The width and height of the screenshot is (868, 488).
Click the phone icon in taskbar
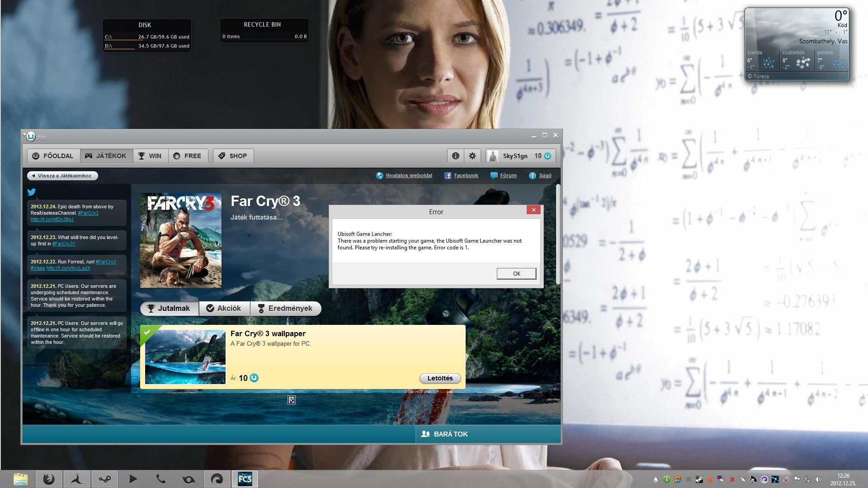160,479
